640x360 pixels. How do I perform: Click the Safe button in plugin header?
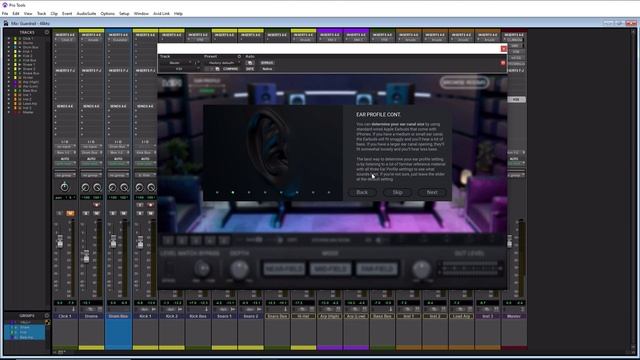[250, 69]
